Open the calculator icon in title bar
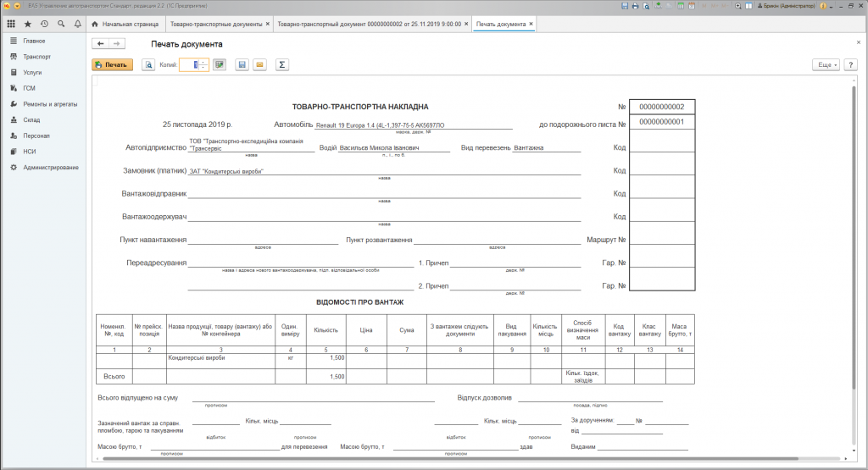The image size is (868, 470). coord(681,6)
